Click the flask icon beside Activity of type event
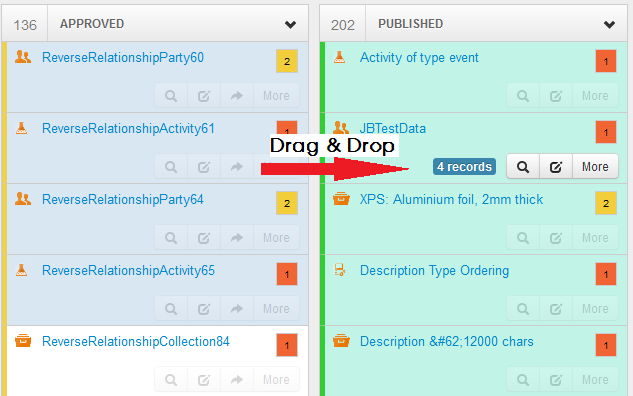633x396 pixels. pos(340,57)
